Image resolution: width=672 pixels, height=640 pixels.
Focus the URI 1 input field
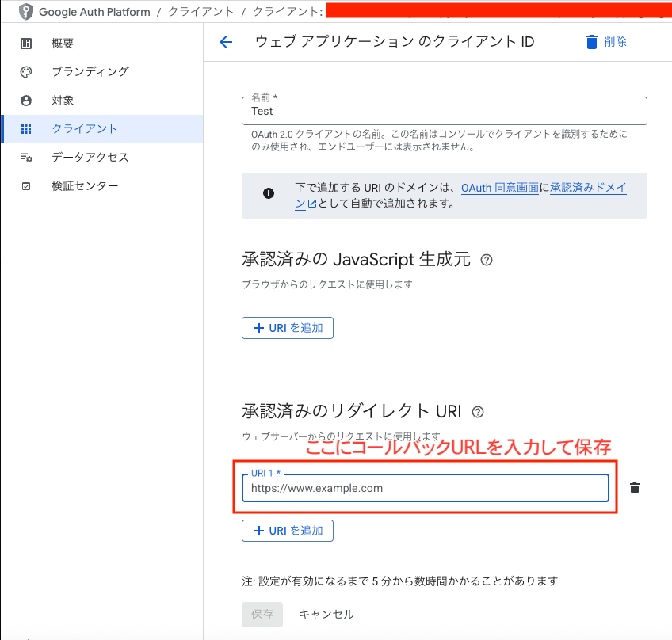(425, 488)
